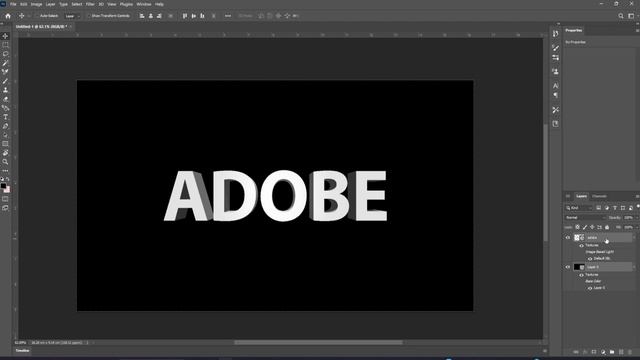Click Align right edges icon
Viewport: 640px width, 360px height.
pyautogui.click(x=159, y=16)
